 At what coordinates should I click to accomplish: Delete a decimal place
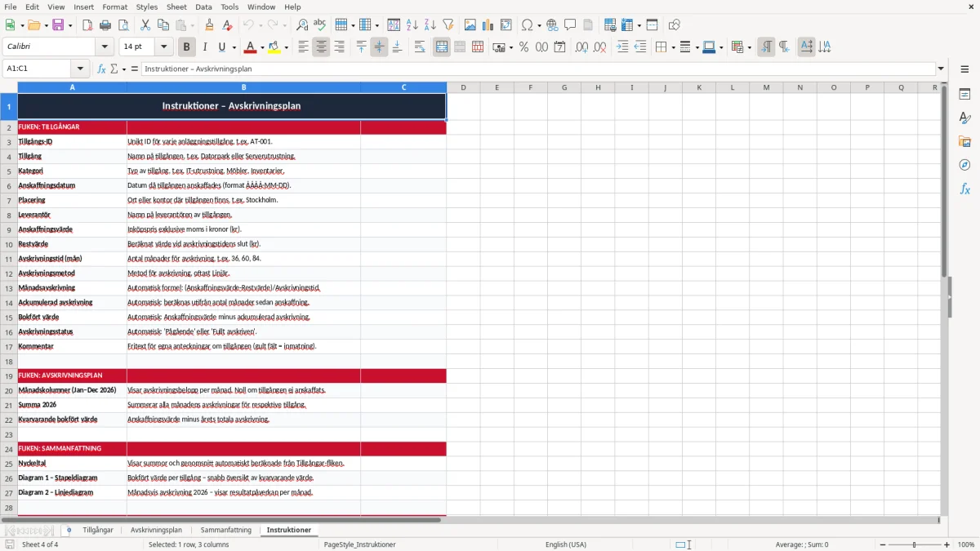[x=600, y=47]
